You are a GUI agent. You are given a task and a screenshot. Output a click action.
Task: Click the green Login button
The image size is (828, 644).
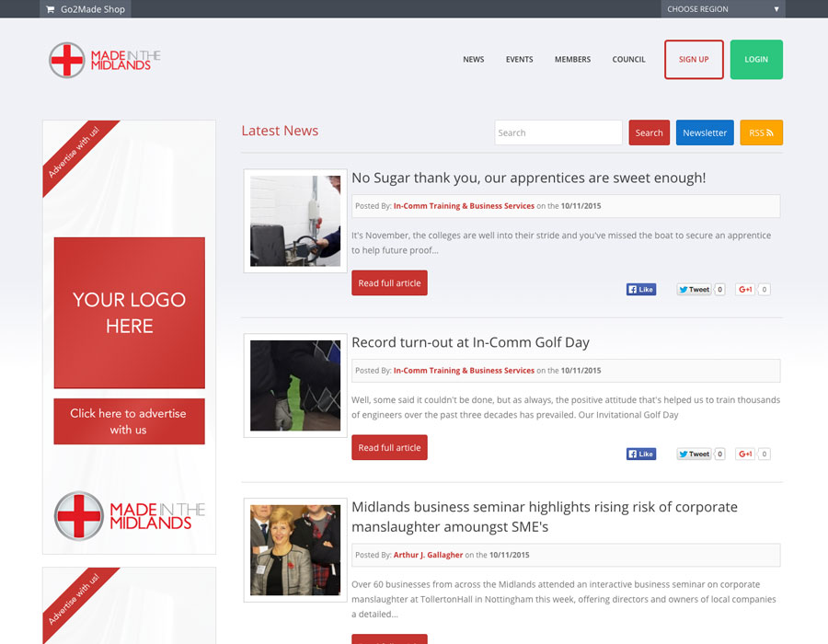click(756, 60)
